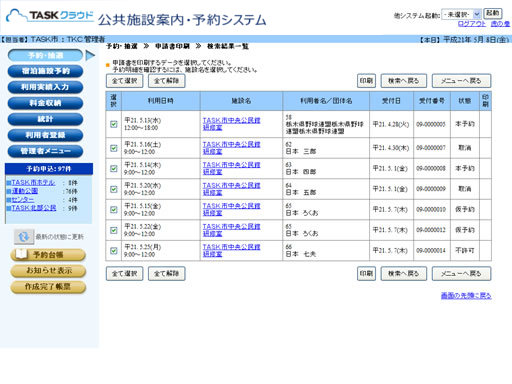Select 宿泊施設予約 in the sidebar menu
The image size is (512, 384).
point(45,71)
